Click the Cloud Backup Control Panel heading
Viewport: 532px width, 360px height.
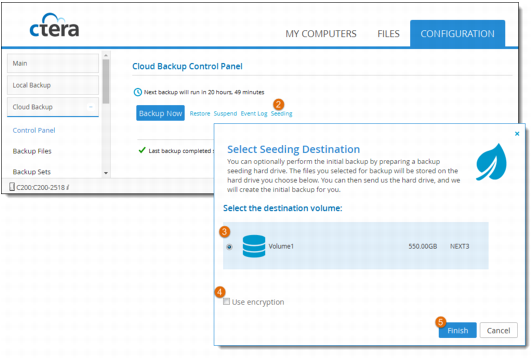pos(187,66)
